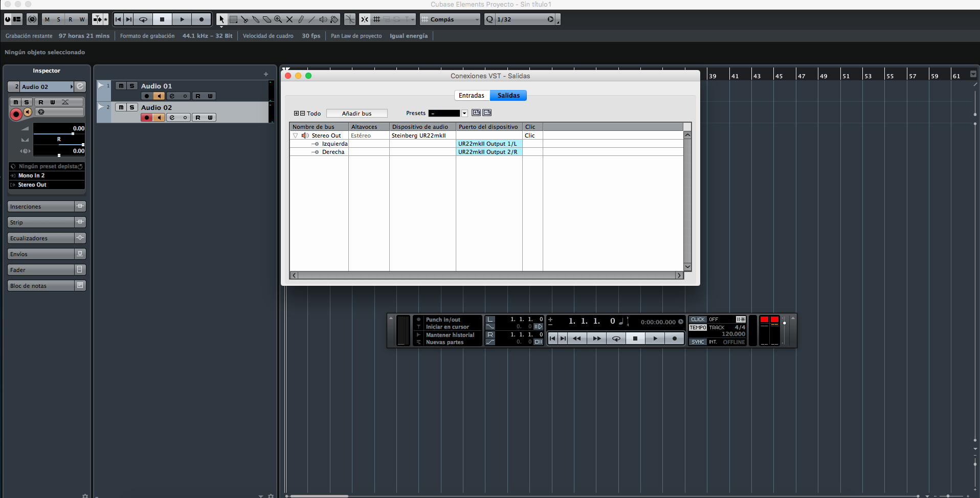The image size is (980, 498).
Task: Collapse the Stereo Out bus row
Action: [x=296, y=135]
